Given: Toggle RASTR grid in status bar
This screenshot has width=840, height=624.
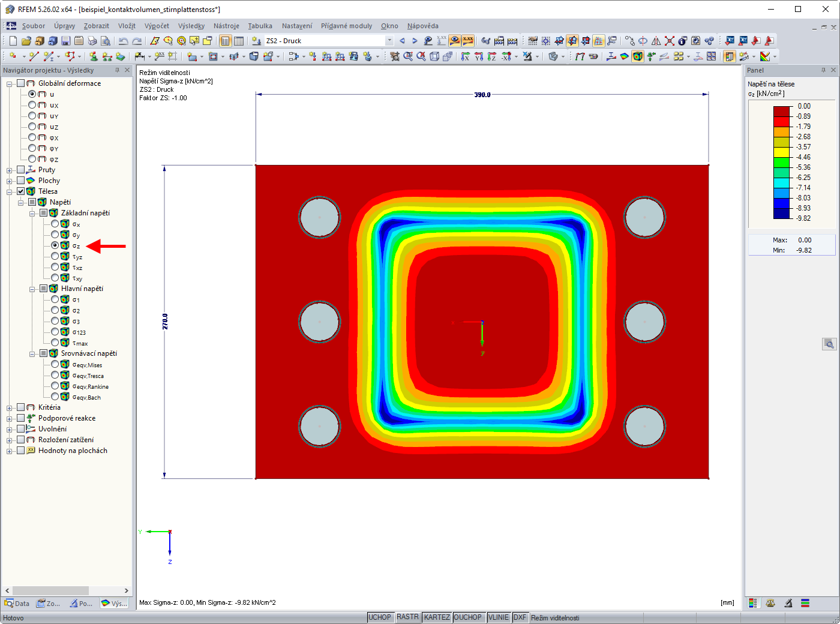Looking at the screenshot, I should [x=407, y=617].
